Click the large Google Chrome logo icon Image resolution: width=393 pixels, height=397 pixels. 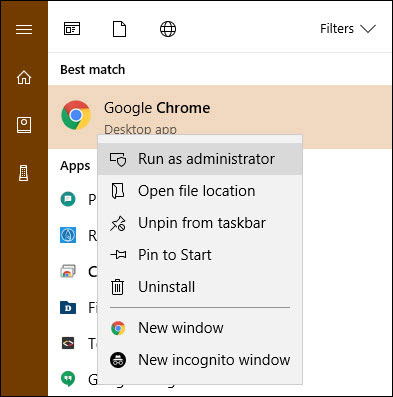click(x=76, y=115)
